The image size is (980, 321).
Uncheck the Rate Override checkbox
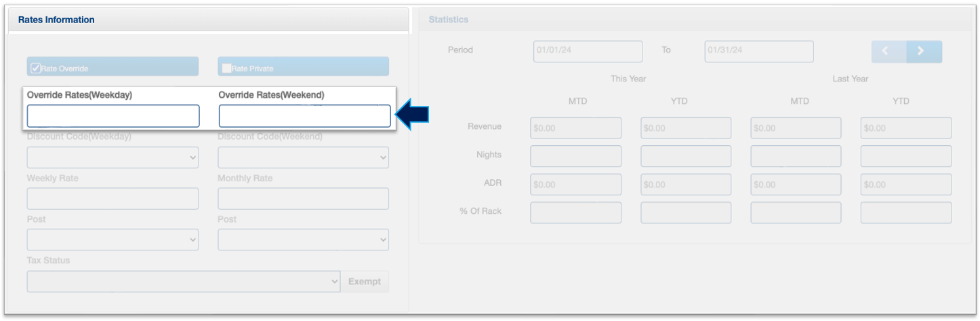(x=36, y=68)
